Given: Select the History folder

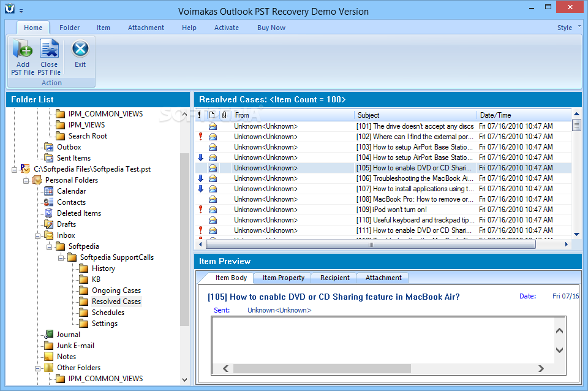Looking at the screenshot, I should click(103, 268).
